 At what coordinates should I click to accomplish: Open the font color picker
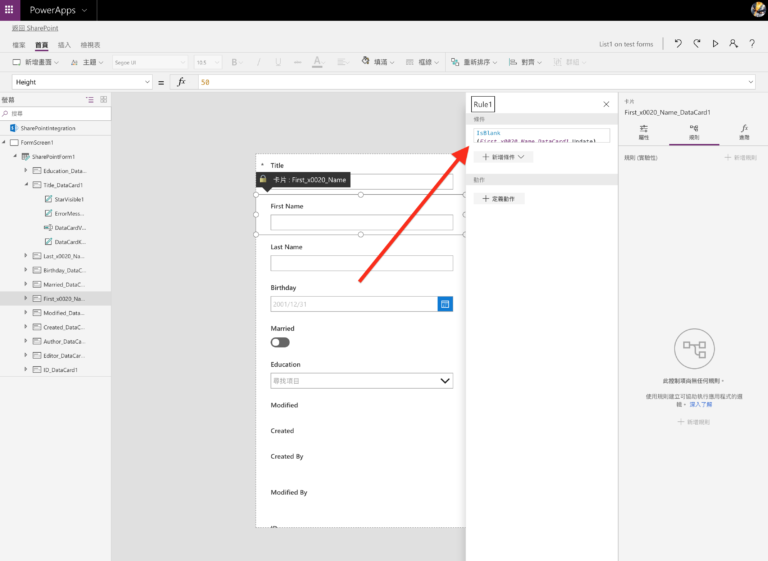tap(317, 62)
